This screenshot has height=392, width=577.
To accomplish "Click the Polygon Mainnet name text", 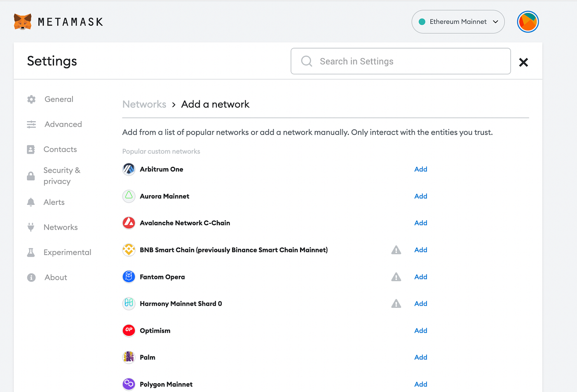I will pyautogui.click(x=166, y=384).
